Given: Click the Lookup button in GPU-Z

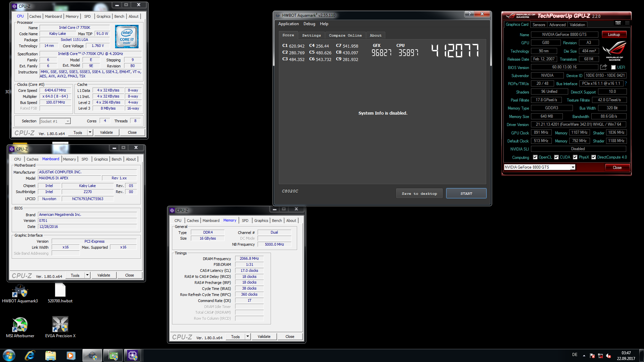Looking at the screenshot, I should tap(614, 35).
